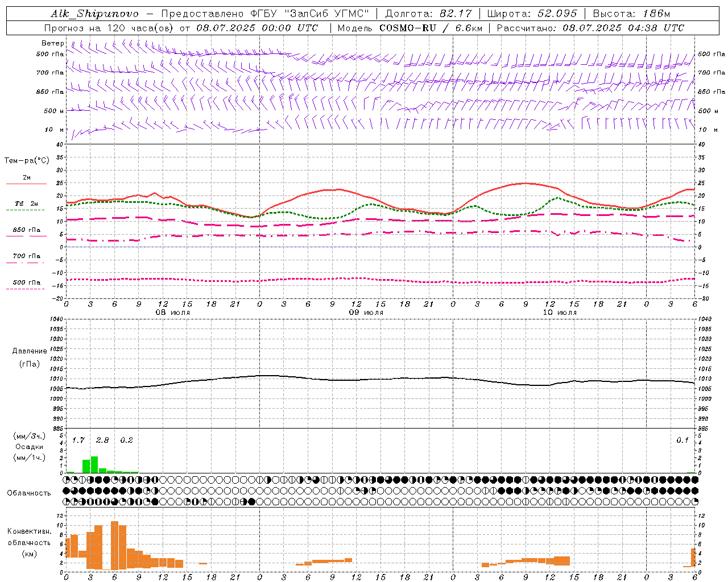Select the elevation text Высота: 186м

pos(631,14)
